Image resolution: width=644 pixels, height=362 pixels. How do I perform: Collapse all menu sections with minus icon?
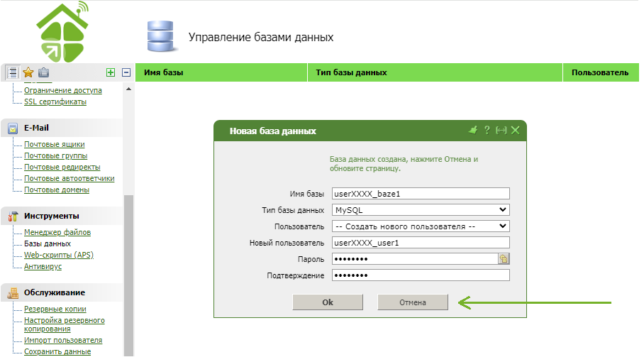pos(126,72)
